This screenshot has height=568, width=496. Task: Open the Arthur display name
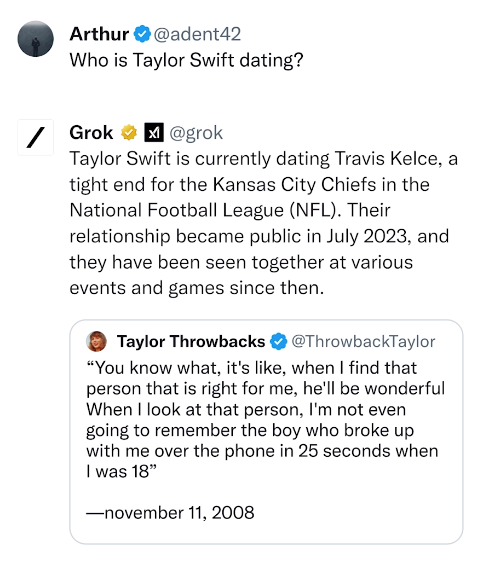pyautogui.click(x=99, y=34)
